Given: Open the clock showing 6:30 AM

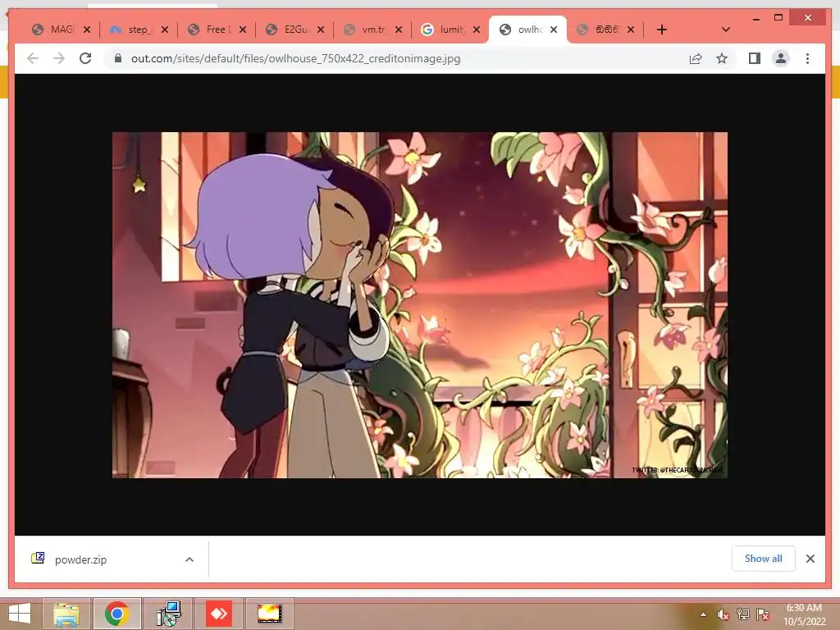Looking at the screenshot, I should 804,614.
